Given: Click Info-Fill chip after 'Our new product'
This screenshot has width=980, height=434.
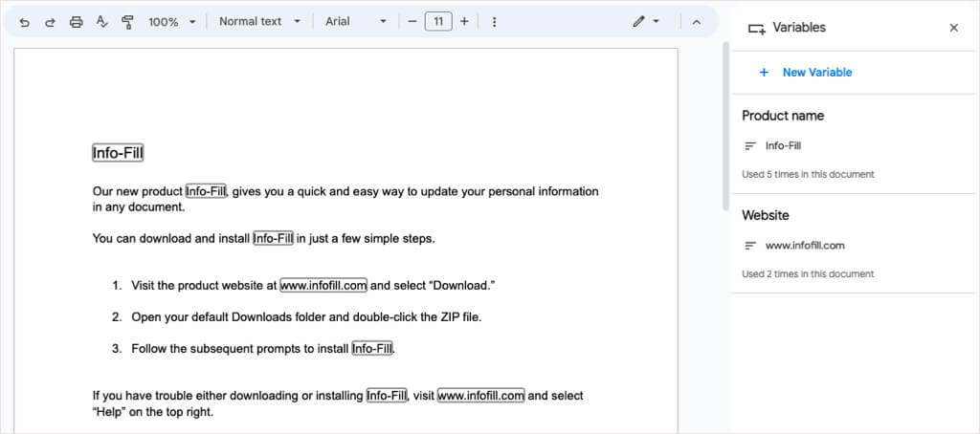Looking at the screenshot, I should coord(207,192).
